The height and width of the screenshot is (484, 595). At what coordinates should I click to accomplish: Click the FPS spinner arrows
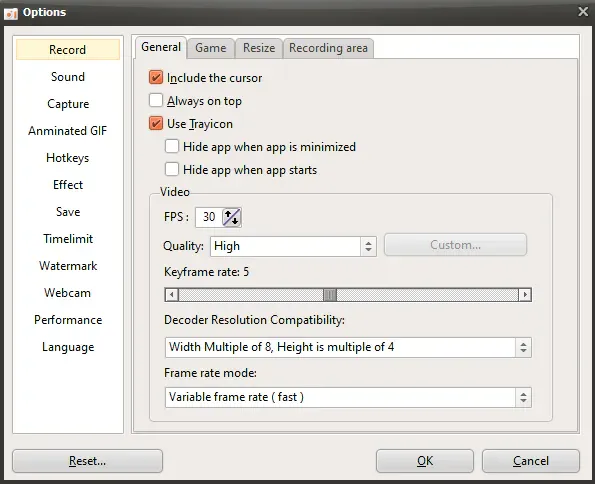pyautogui.click(x=231, y=217)
